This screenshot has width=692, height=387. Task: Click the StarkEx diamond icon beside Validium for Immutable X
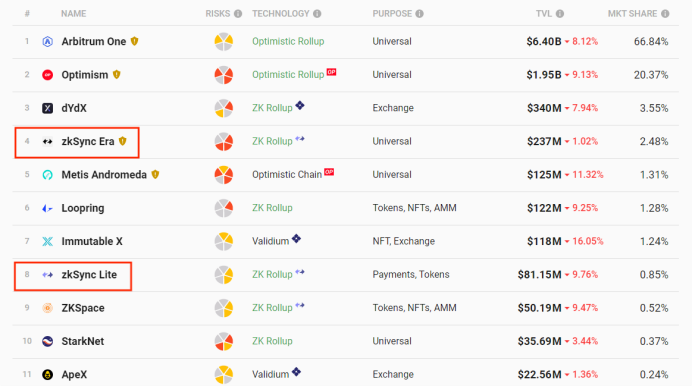click(296, 239)
